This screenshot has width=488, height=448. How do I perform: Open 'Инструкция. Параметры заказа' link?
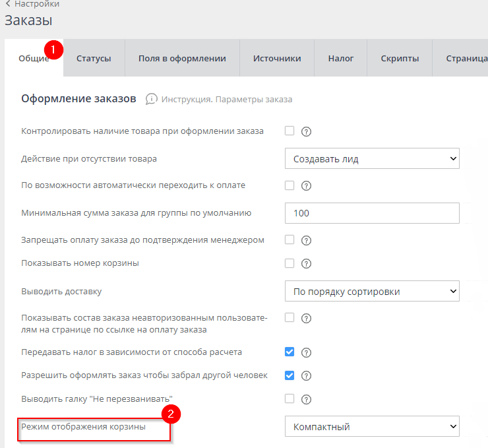[x=226, y=99]
